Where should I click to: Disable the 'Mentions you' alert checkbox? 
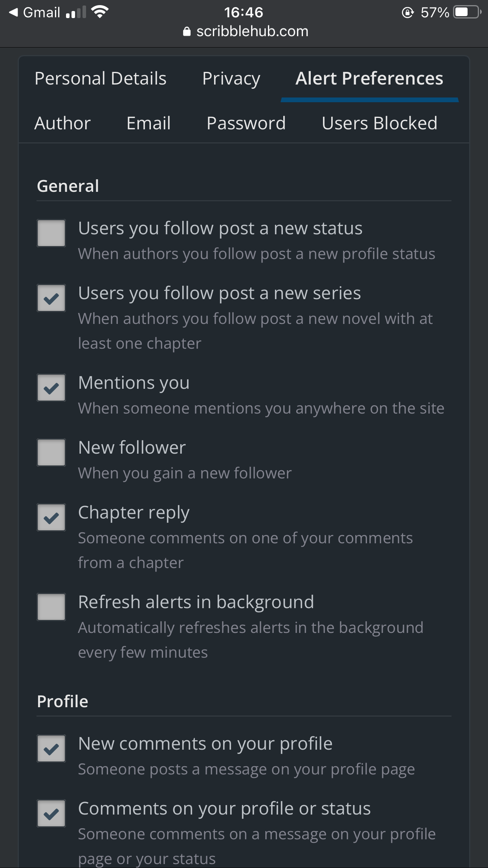51,388
